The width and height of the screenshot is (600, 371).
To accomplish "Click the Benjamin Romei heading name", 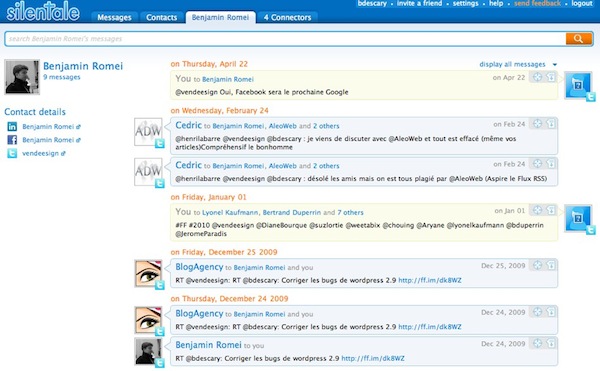I will click(x=83, y=66).
